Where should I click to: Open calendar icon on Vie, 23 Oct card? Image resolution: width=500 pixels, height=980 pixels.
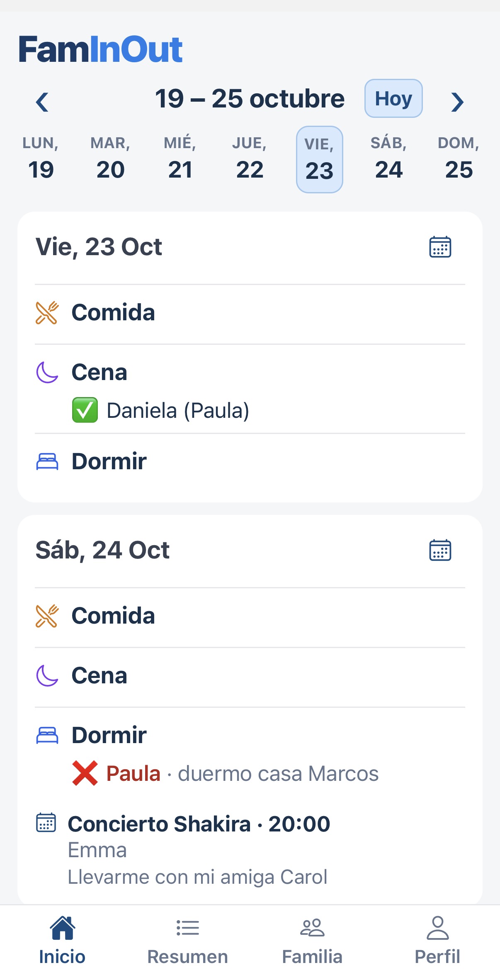(x=440, y=247)
